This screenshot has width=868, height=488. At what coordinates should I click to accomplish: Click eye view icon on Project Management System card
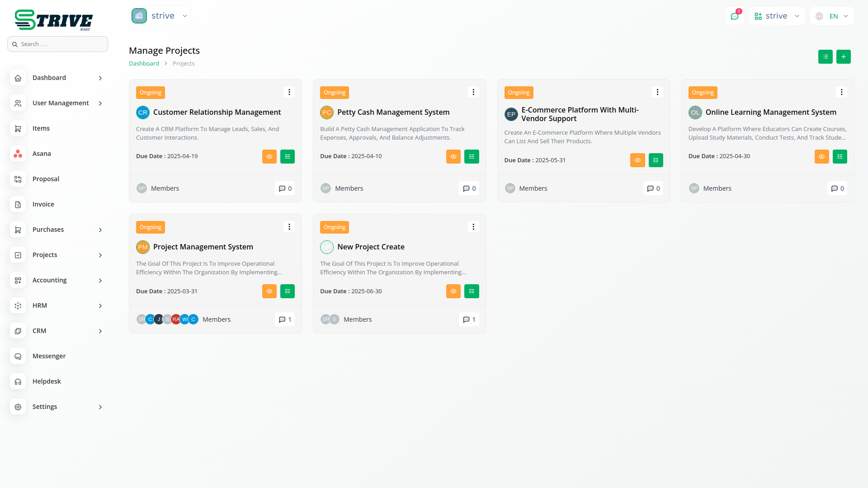pyautogui.click(x=269, y=291)
